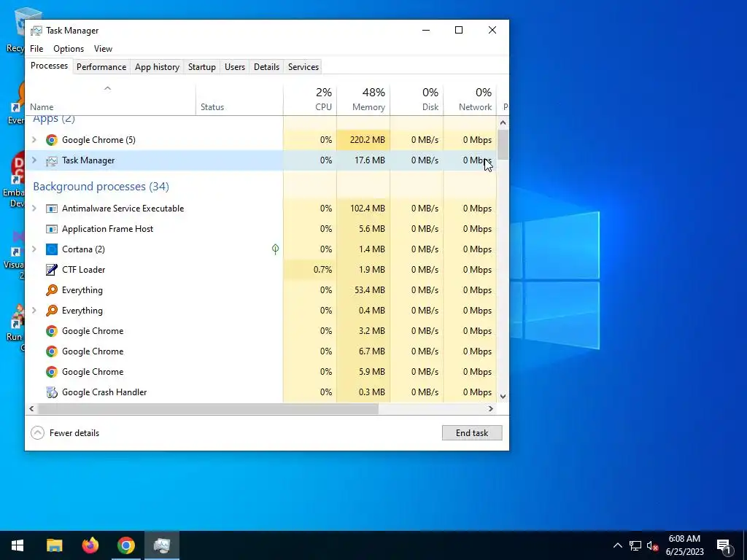Expand the Task Manager app row
747x560 pixels.
(x=34, y=160)
